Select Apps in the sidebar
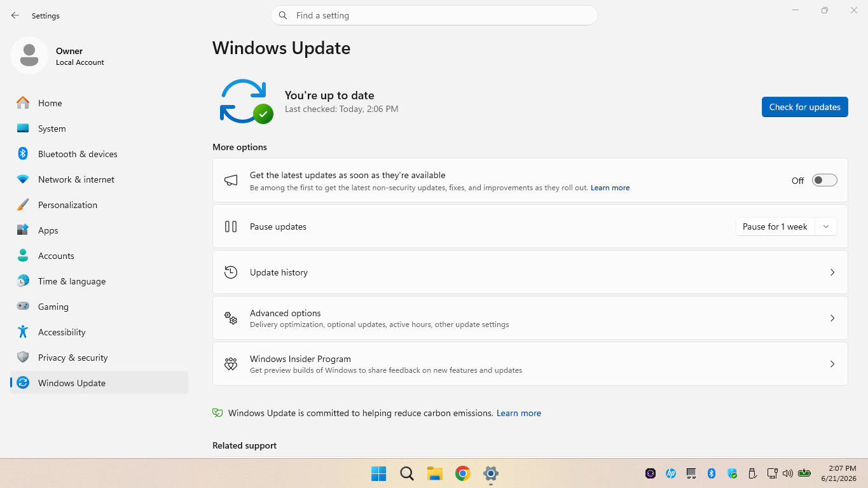The height and width of the screenshot is (488, 868). [x=99, y=230]
